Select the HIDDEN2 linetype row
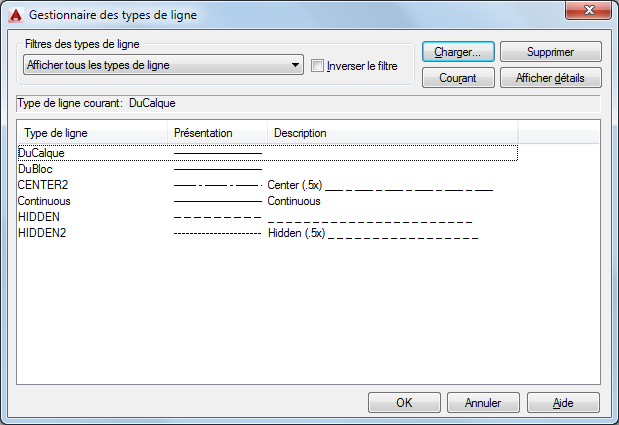 tap(42, 233)
